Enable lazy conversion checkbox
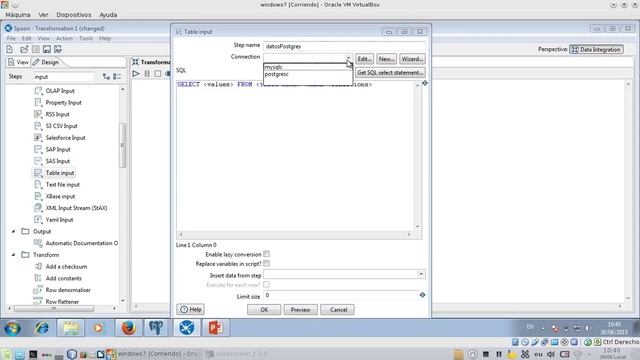Viewport: 640px width, 360px height. click(267, 254)
